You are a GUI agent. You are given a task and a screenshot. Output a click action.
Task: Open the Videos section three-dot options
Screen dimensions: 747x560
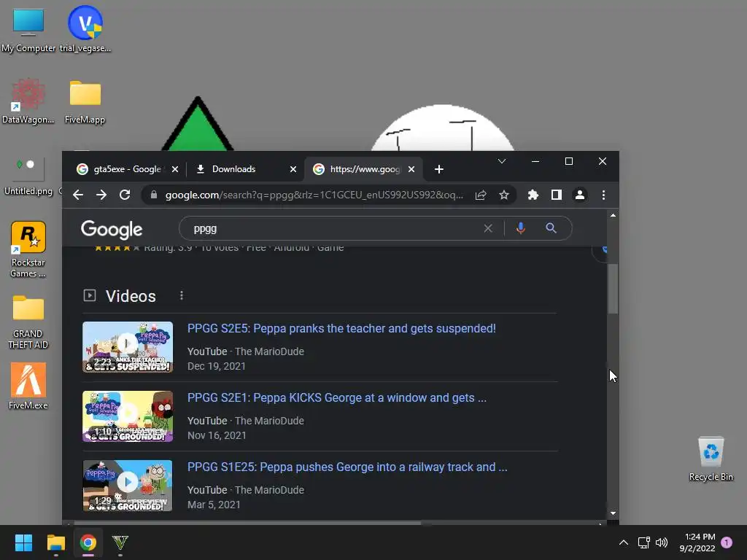point(182,296)
